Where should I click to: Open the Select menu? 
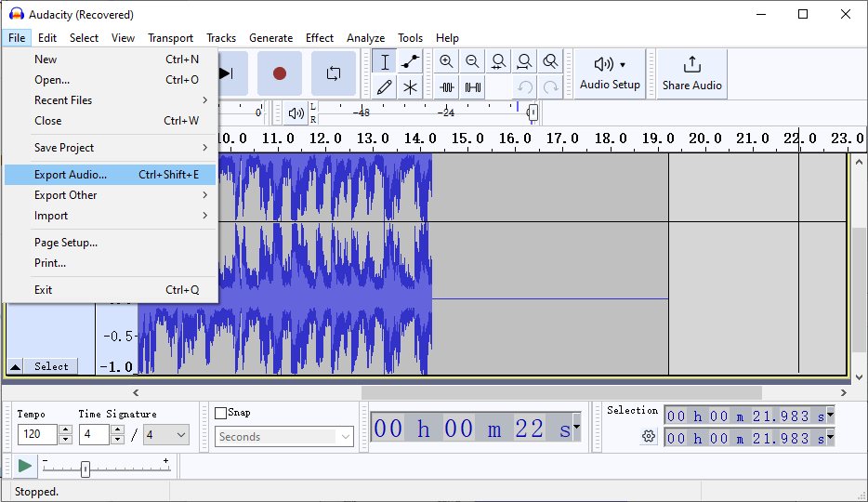click(84, 37)
